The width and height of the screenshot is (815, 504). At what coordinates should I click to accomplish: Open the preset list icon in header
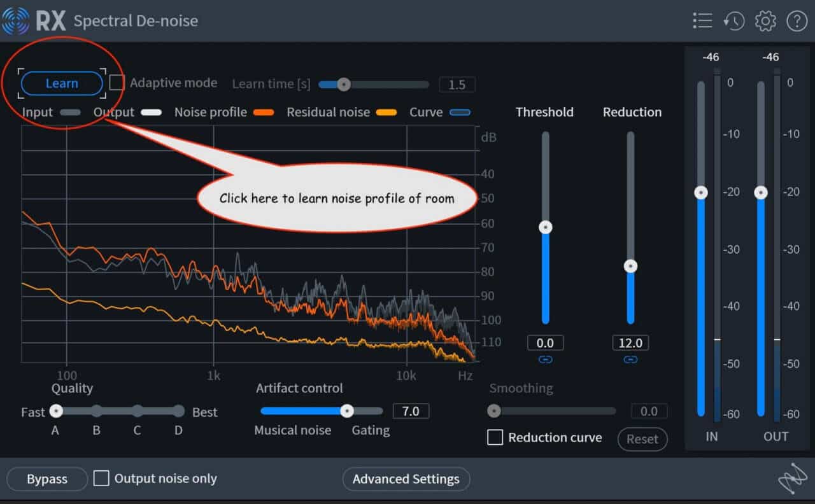pyautogui.click(x=702, y=20)
